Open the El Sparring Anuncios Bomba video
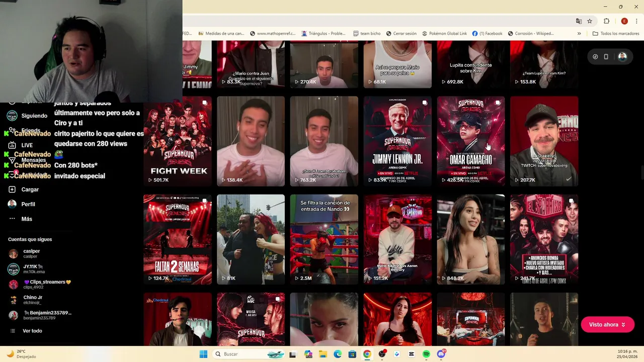 (x=544, y=239)
